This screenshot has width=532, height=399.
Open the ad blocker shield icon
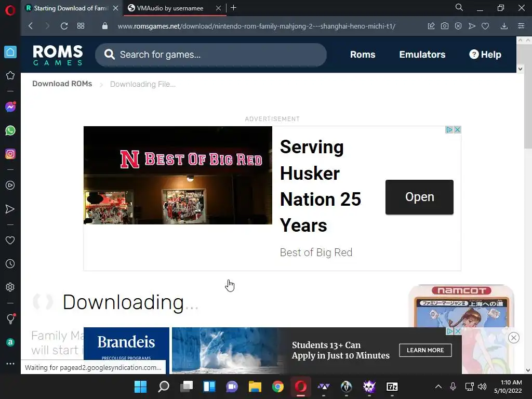458,26
